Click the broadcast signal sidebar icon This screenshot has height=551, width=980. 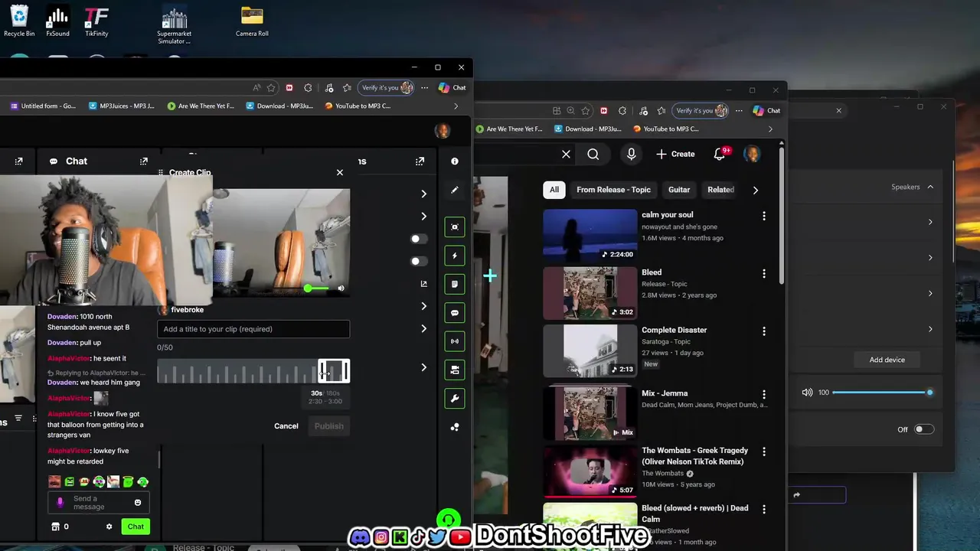(455, 341)
